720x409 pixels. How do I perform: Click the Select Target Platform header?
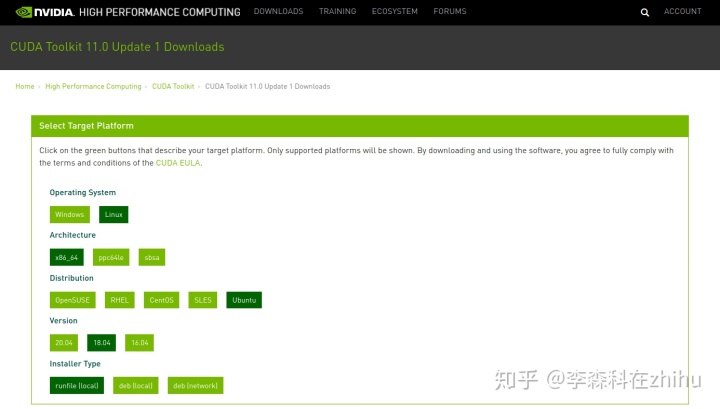(x=360, y=126)
